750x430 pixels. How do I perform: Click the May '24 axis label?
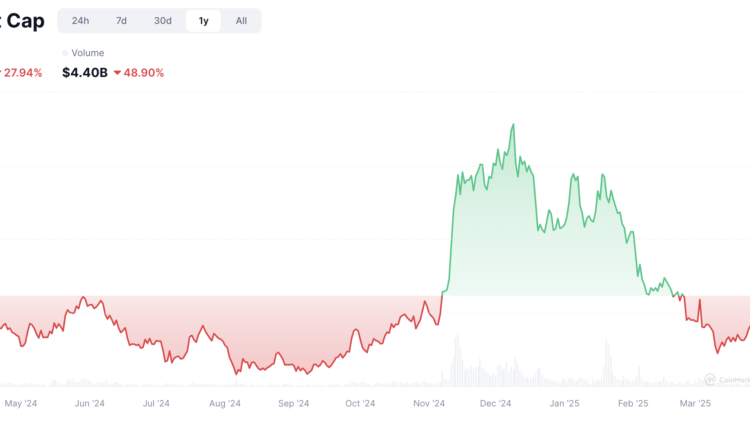(21, 404)
